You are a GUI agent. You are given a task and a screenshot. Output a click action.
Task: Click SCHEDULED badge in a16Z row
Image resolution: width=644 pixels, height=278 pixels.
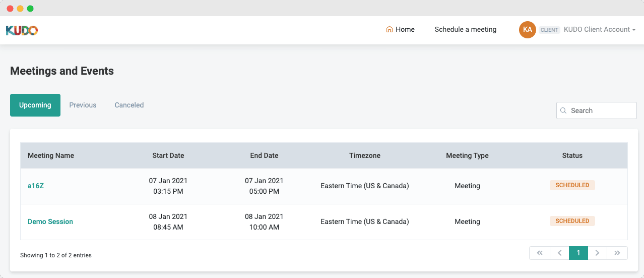[x=572, y=185]
